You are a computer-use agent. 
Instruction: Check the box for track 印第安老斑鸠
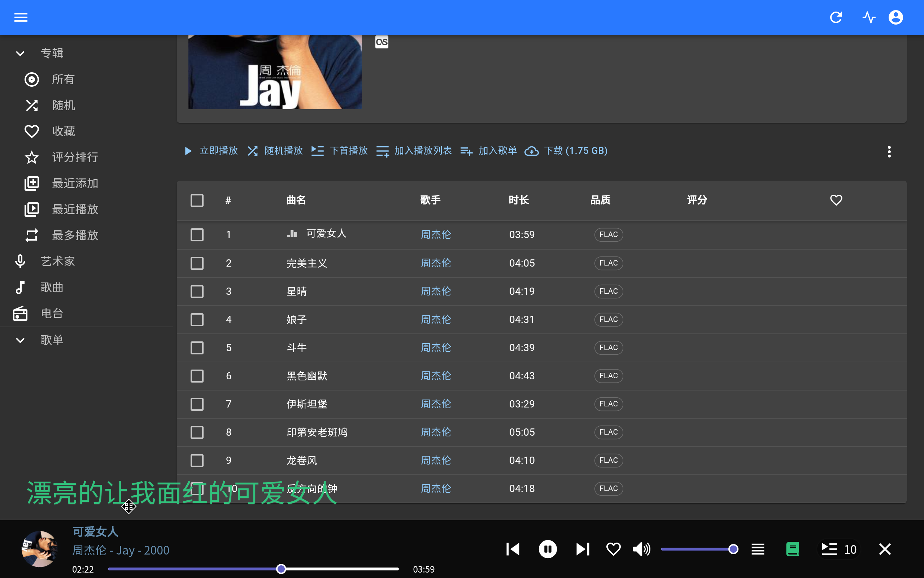tap(197, 432)
